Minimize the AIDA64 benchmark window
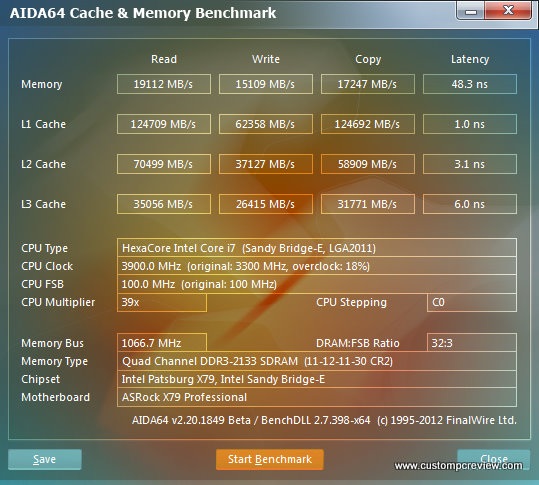This screenshot has height=485, width=539. pyautogui.click(x=471, y=11)
